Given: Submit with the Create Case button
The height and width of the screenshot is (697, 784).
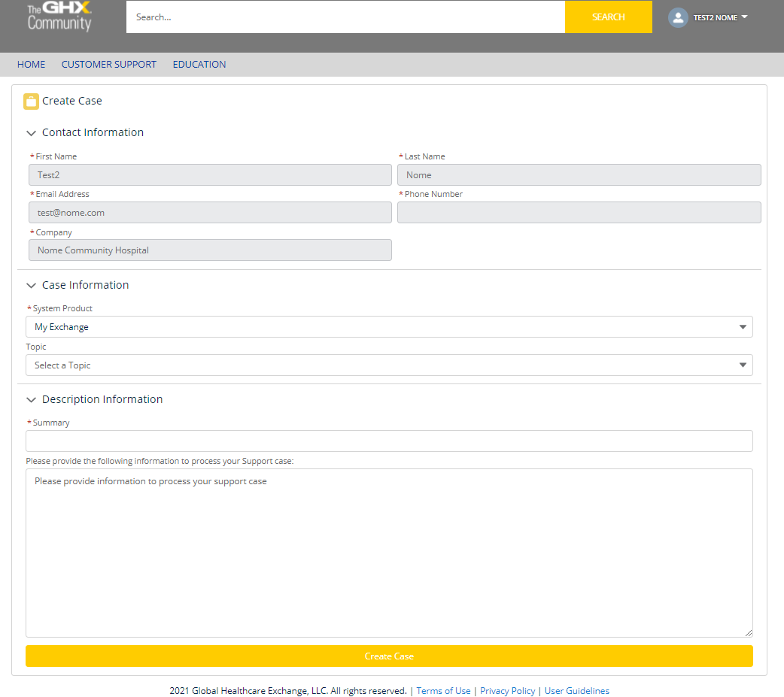Looking at the screenshot, I should [x=388, y=656].
